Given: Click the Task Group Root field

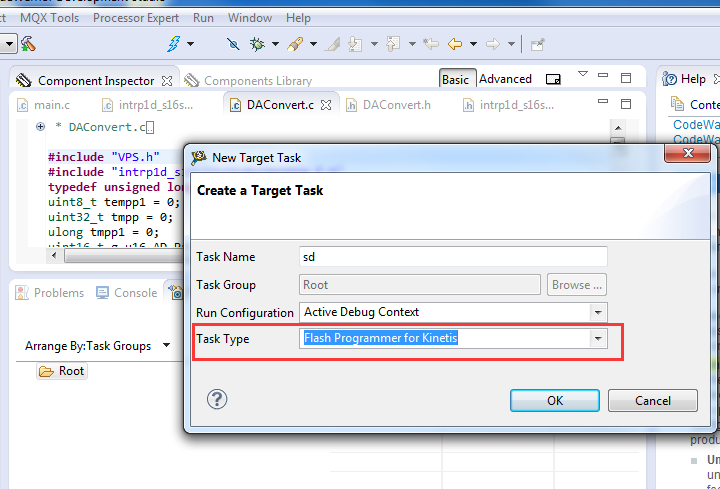Looking at the screenshot, I should [420, 285].
